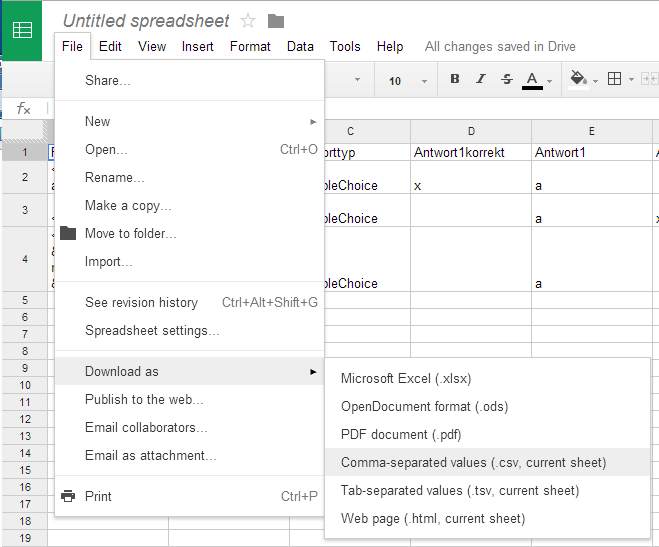
Task: Choose Open... in the File menu
Action: (190, 150)
